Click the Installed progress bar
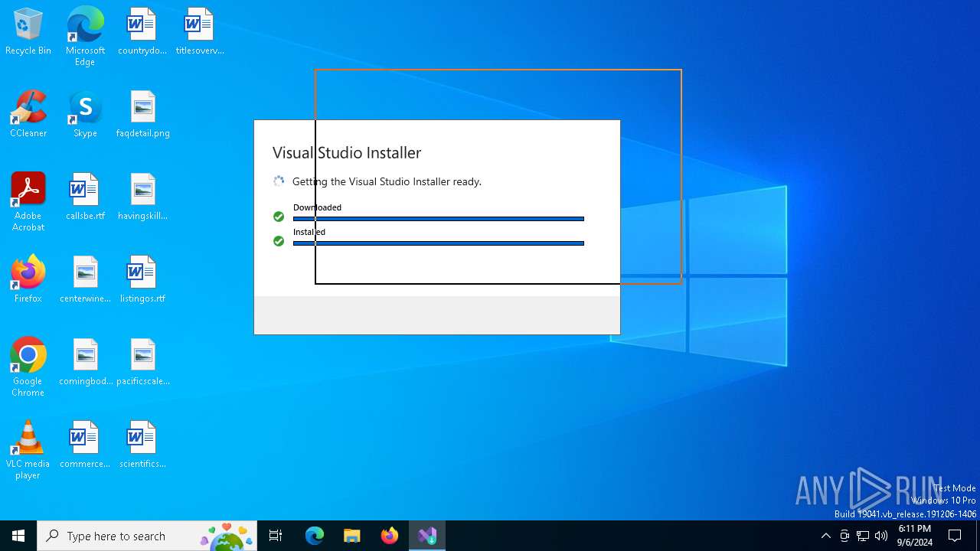The height and width of the screenshot is (551, 980). tap(439, 243)
